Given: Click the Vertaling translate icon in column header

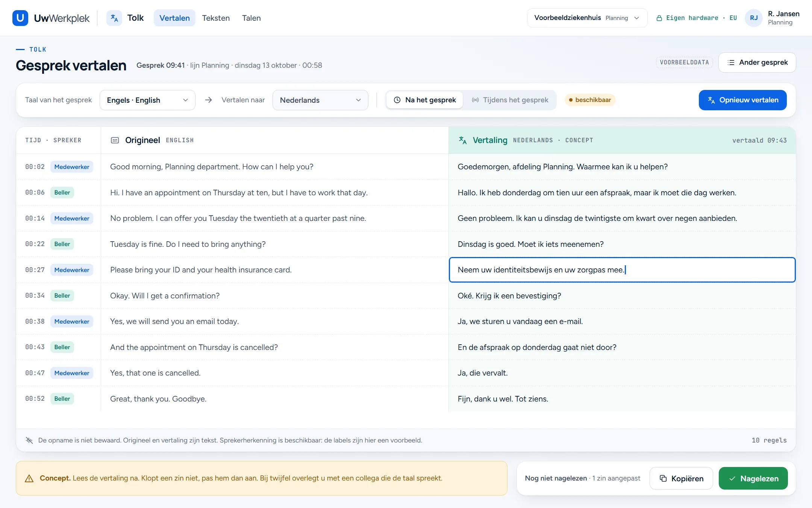Looking at the screenshot, I should click(463, 140).
